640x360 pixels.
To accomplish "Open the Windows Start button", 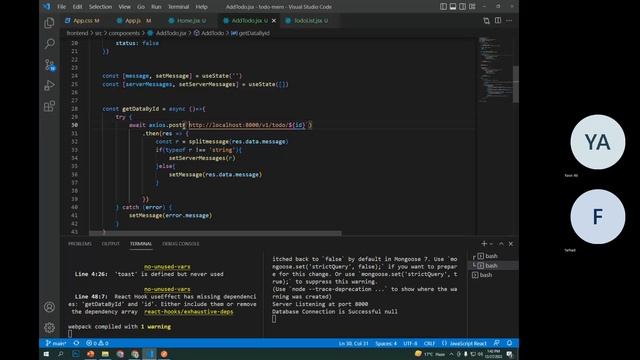I will [x=46, y=354].
